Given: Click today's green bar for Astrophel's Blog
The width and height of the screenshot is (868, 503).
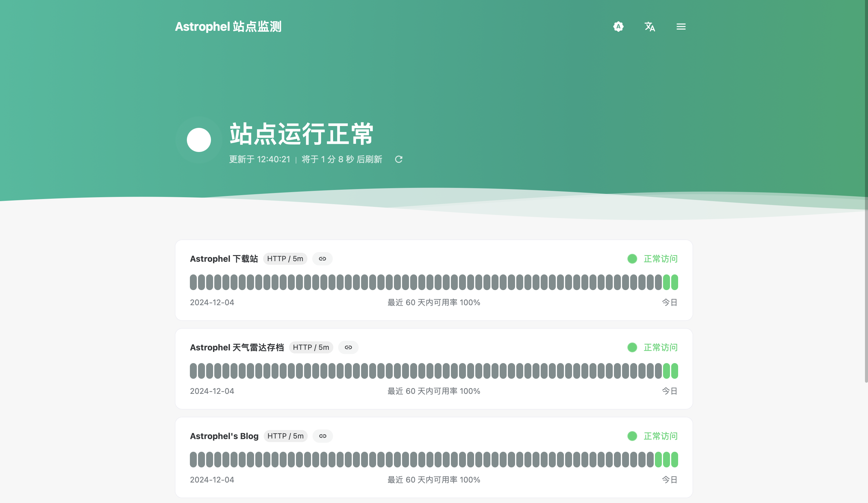Looking at the screenshot, I should coord(675,460).
